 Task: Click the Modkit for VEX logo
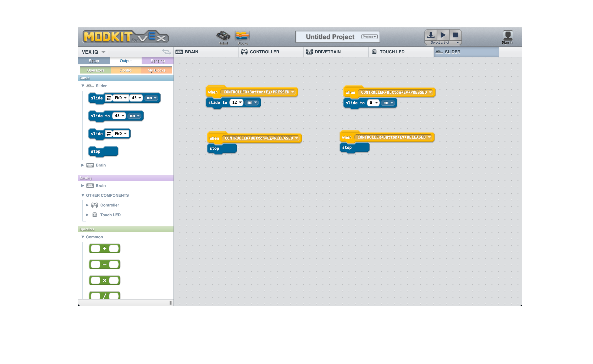coord(125,37)
